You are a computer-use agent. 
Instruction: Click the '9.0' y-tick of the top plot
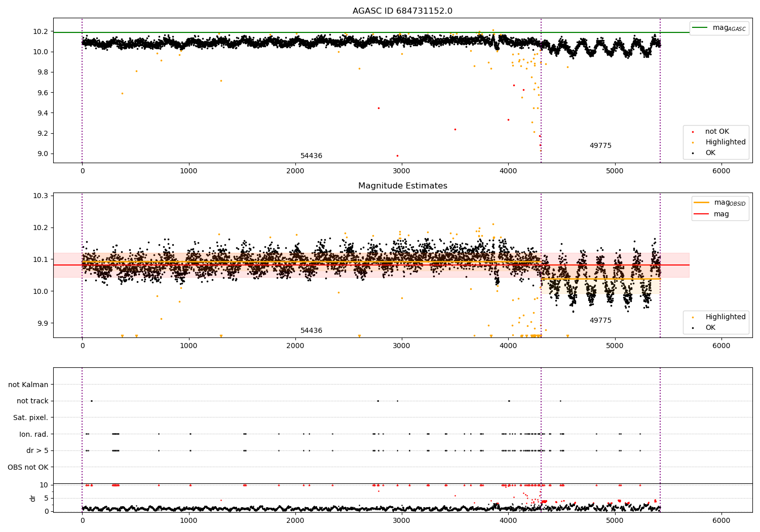point(43,154)
